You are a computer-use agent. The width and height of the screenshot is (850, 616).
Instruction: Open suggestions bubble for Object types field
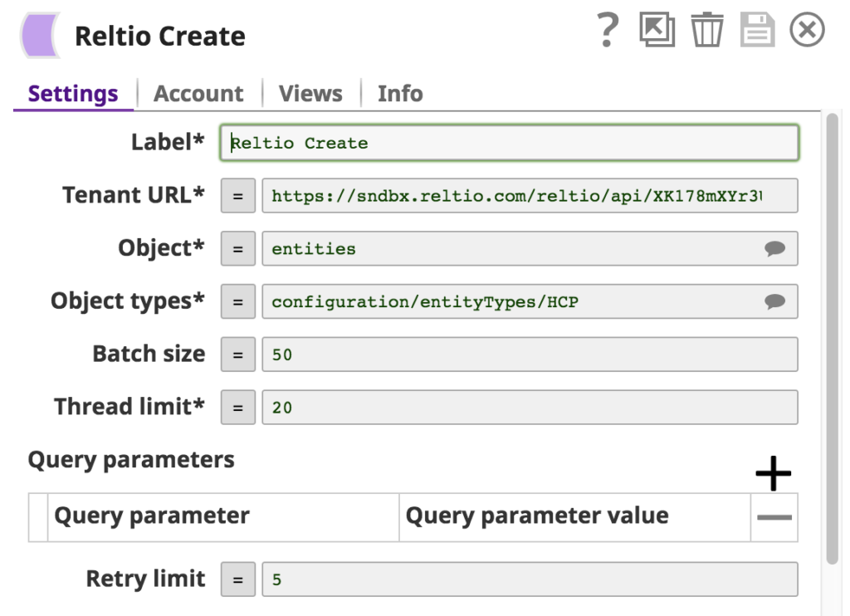pos(774,301)
